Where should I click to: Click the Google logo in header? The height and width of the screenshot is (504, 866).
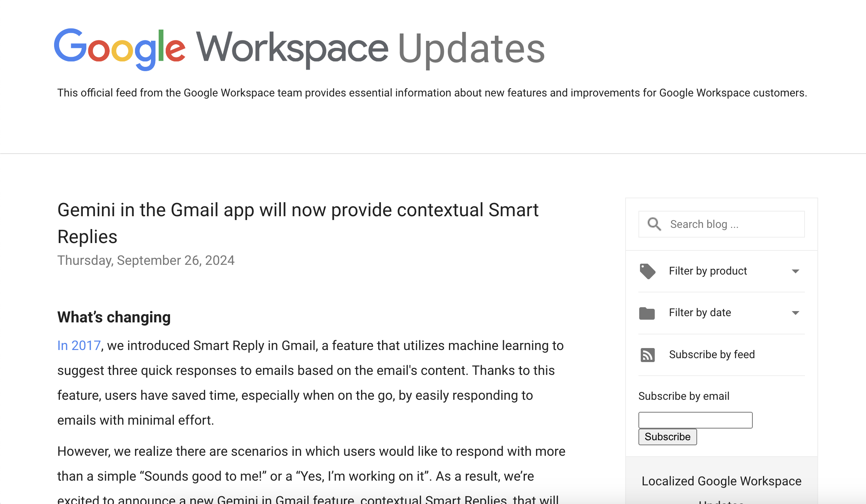[x=119, y=49]
